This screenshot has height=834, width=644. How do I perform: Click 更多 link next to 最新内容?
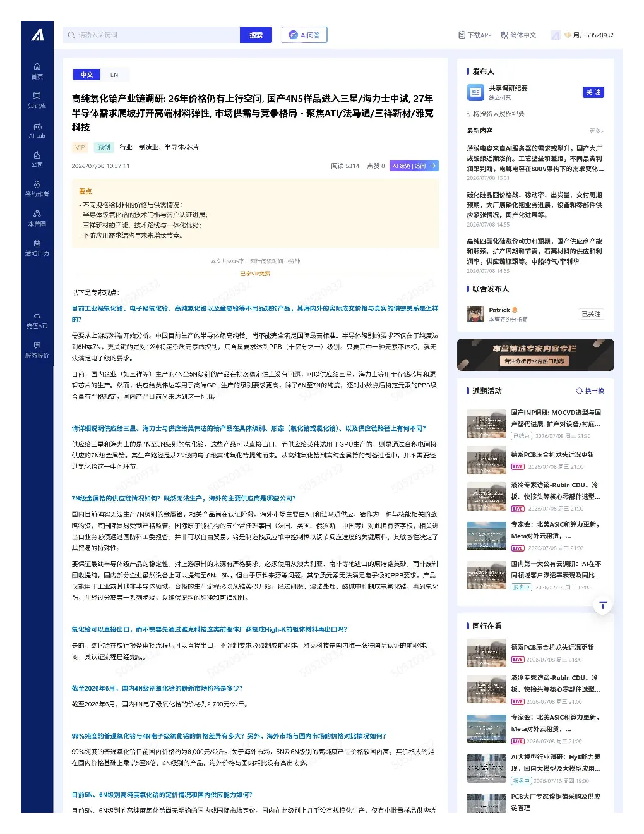coord(597,131)
